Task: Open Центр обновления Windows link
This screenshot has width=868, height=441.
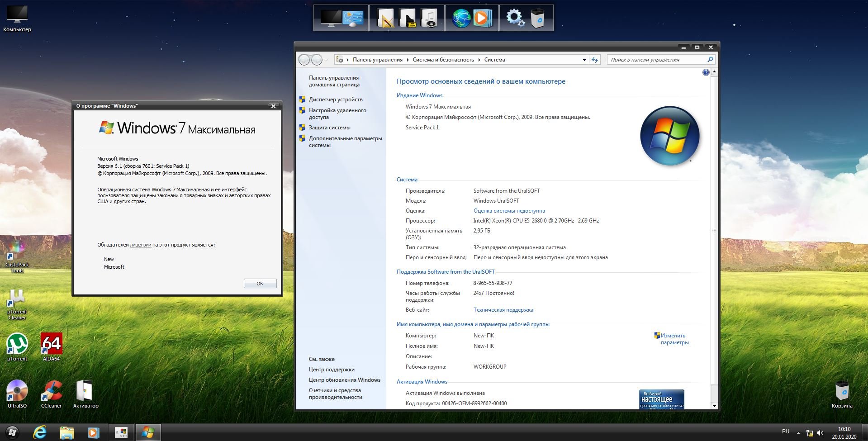Action: pos(344,380)
